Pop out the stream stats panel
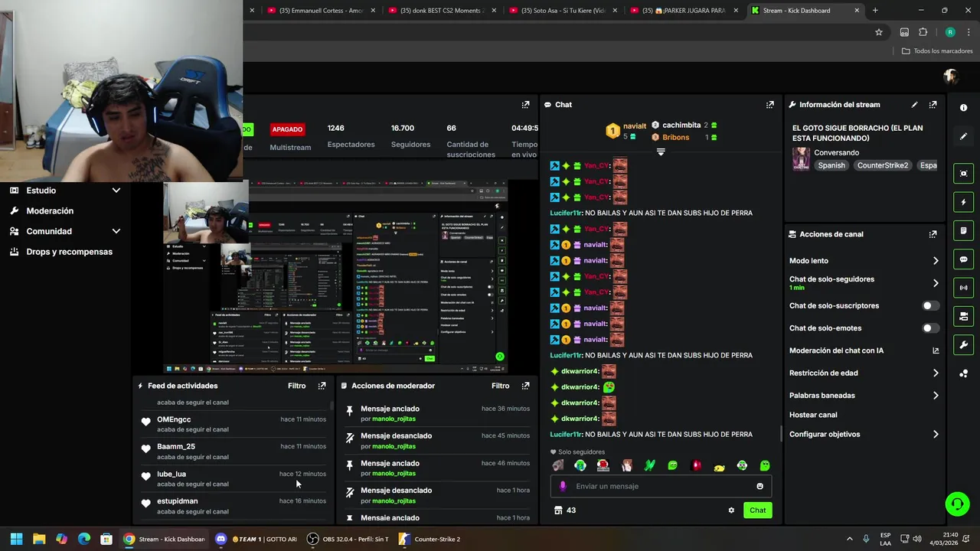Image resolution: width=980 pixels, height=551 pixels. (x=525, y=105)
